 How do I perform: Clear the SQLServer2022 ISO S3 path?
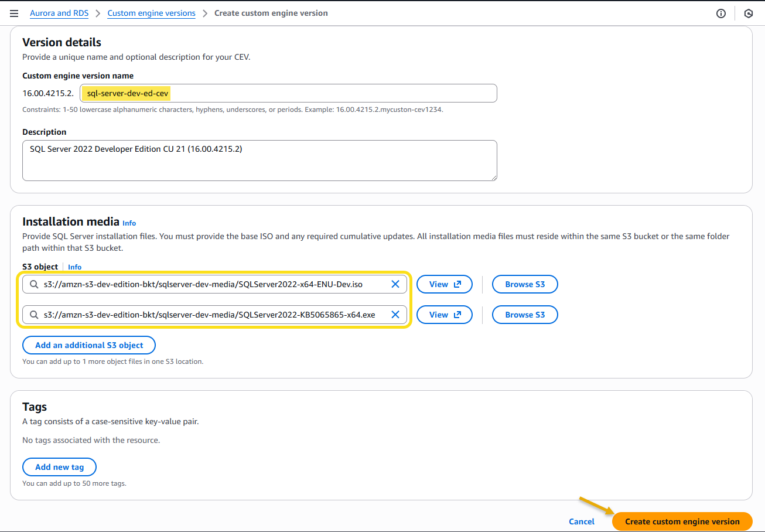coord(395,284)
